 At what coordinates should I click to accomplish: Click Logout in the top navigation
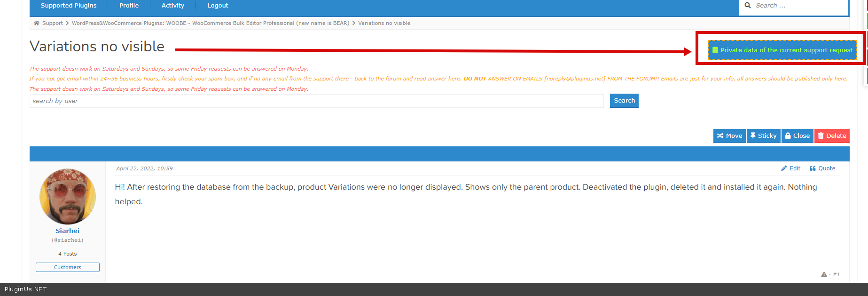click(x=218, y=6)
